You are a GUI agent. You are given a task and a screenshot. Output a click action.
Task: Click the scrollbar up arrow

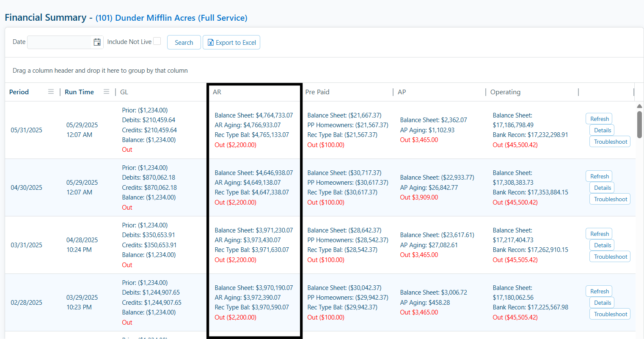tap(639, 106)
